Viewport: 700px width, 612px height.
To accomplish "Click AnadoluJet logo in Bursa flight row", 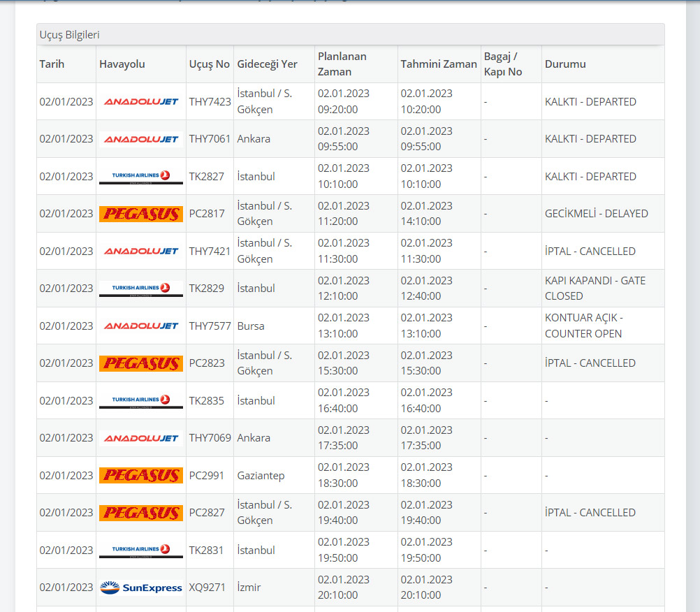I will [x=141, y=326].
